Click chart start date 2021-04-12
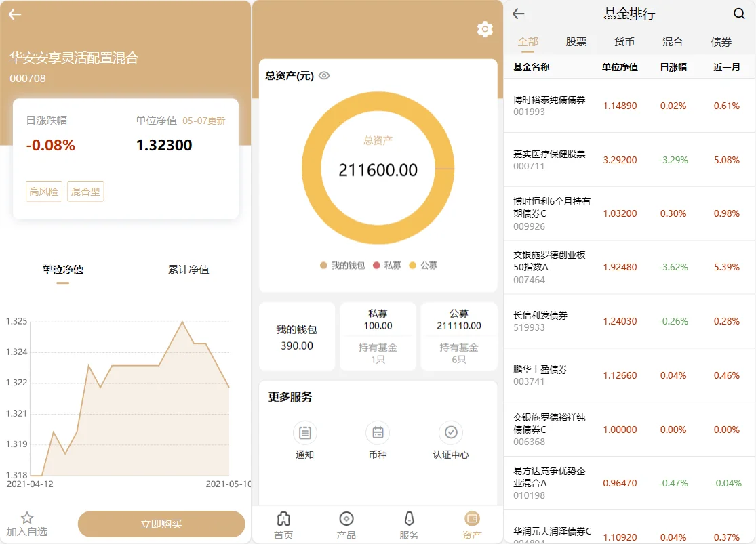756x544 pixels. pyautogui.click(x=30, y=484)
